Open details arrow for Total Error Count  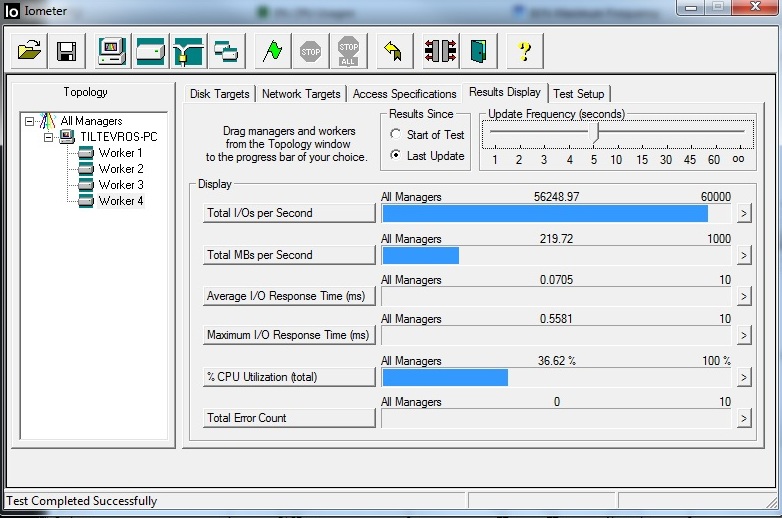744,418
